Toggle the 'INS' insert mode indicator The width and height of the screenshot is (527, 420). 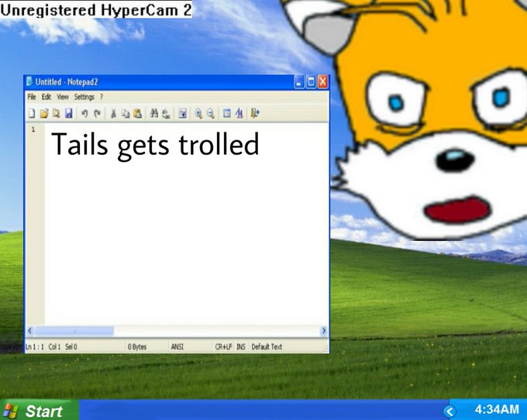(241, 346)
